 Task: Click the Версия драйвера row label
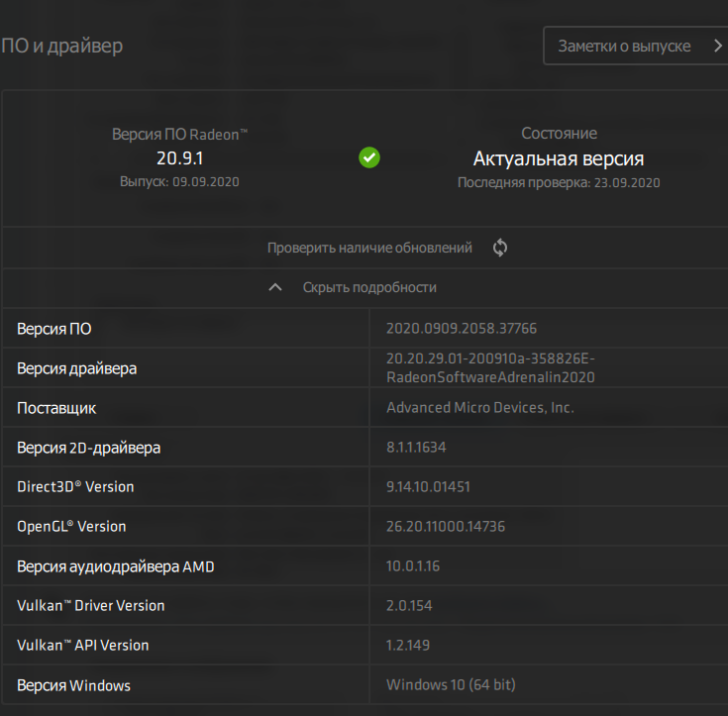pyautogui.click(x=77, y=368)
